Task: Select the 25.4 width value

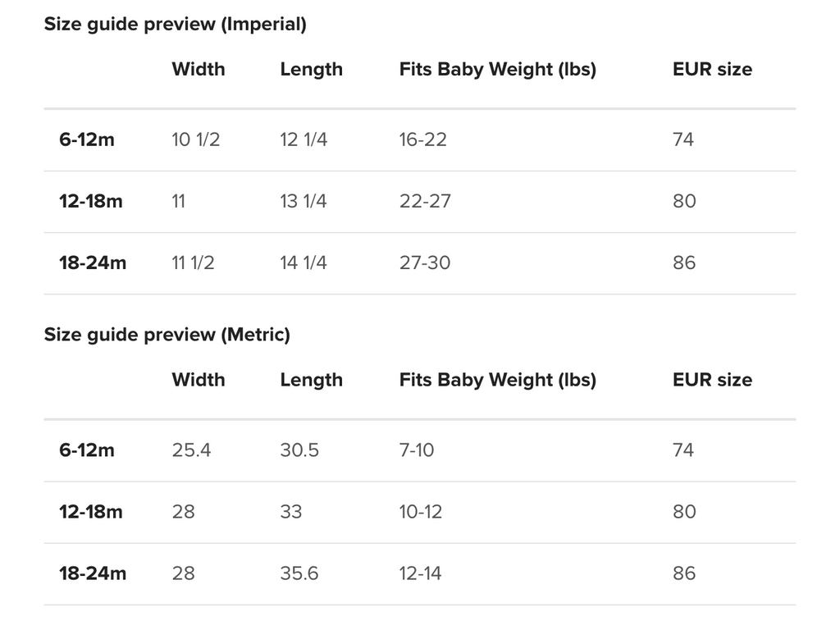Action: tap(191, 450)
